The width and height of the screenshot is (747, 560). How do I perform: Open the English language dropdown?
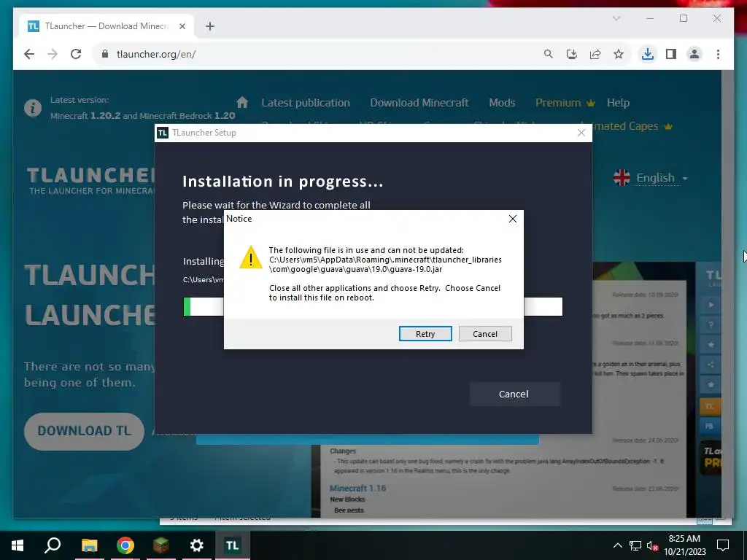(x=662, y=178)
